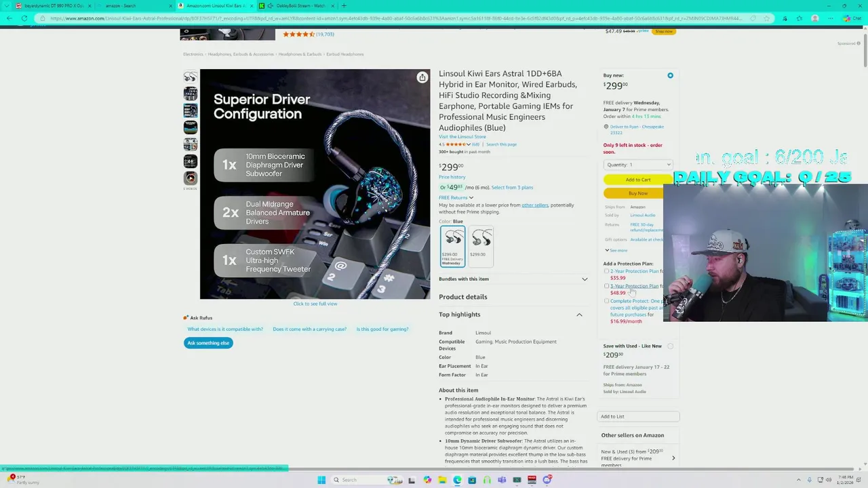Expand FREE Returns details
The height and width of the screenshot is (488, 868).
[456, 197]
